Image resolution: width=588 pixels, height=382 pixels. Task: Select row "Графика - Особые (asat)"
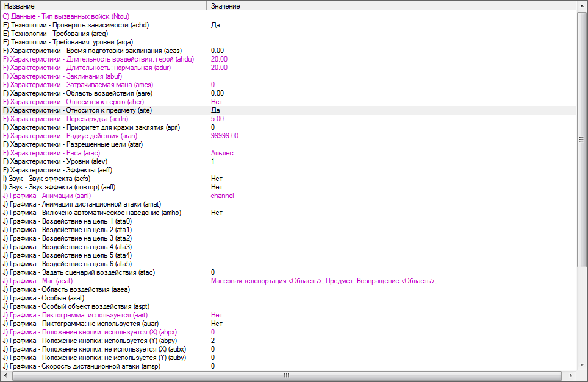[x=289, y=298]
